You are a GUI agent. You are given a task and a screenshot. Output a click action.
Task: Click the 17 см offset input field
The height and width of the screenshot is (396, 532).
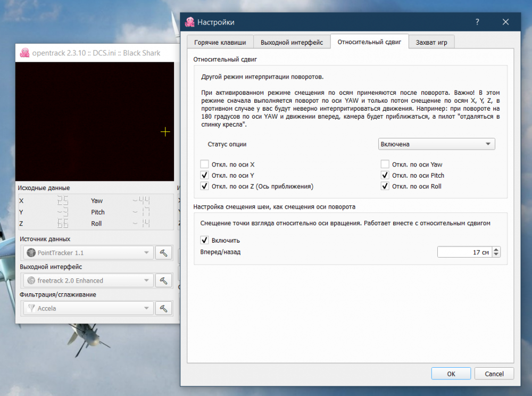click(463, 252)
